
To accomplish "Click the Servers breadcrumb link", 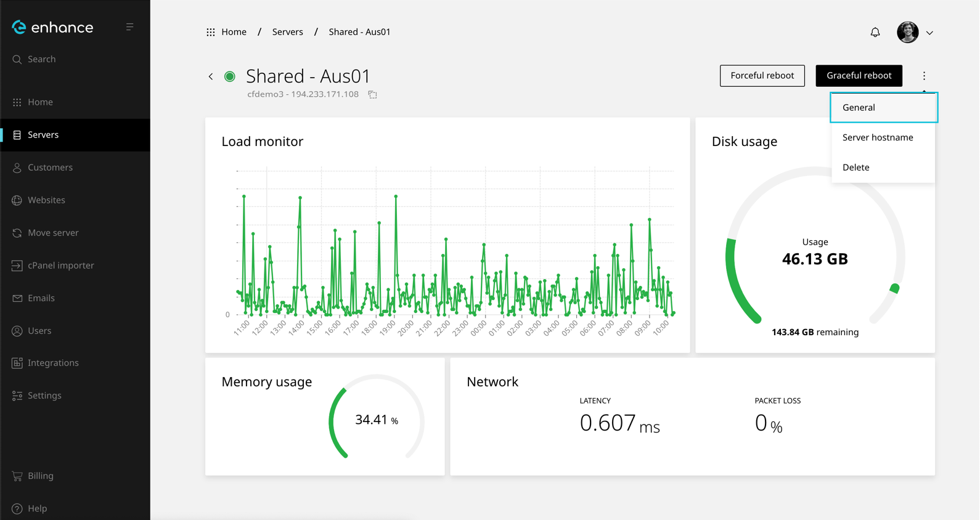I will click(x=287, y=32).
